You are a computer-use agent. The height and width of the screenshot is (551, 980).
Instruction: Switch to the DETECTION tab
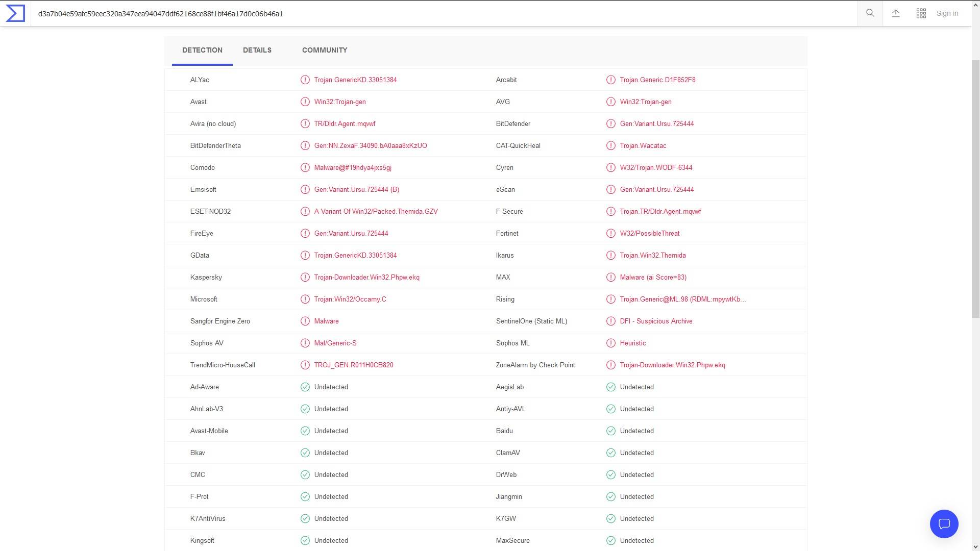click(x=202, y=50)
